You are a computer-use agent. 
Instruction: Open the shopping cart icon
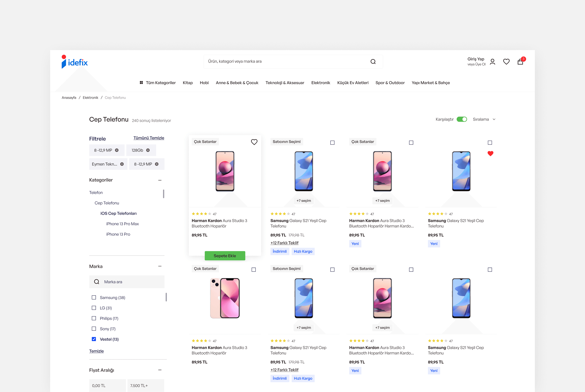point(520,62)
